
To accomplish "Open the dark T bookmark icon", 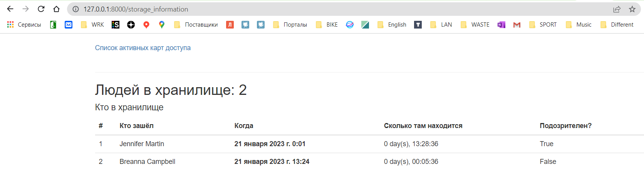I will pyautogui.click(x=418, y=25).
